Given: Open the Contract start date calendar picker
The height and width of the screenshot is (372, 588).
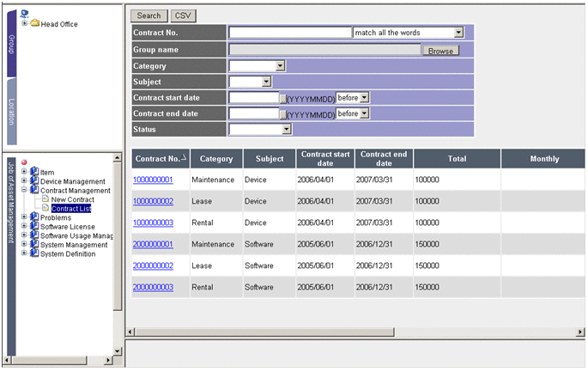Looking at the screenshot, I should [x=282, y=98].
